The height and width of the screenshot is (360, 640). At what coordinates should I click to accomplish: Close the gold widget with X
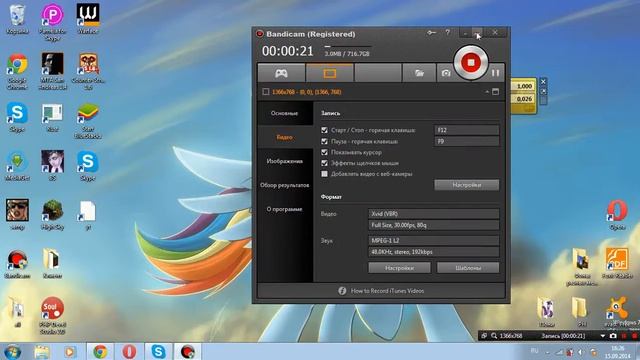(x=543, y=82)
